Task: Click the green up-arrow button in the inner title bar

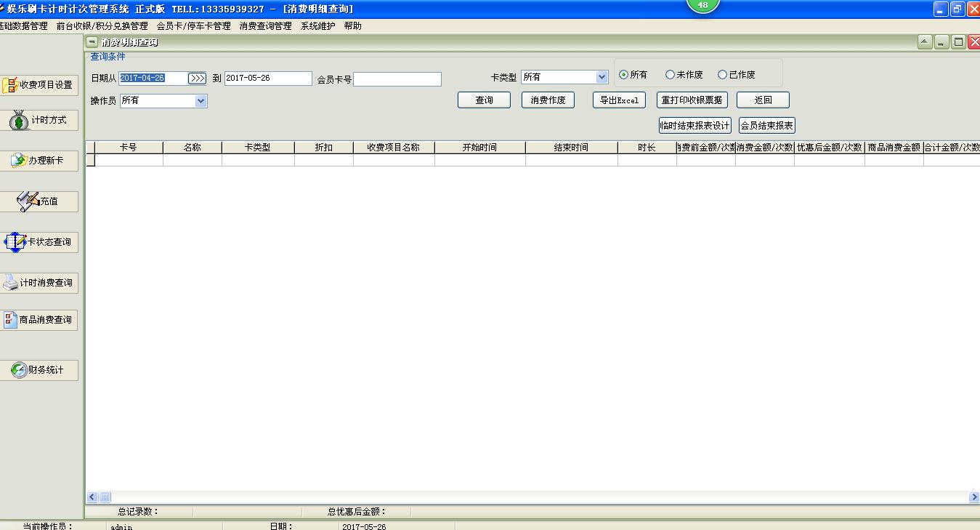Action: pyautogui.click(x=925, y=42)
